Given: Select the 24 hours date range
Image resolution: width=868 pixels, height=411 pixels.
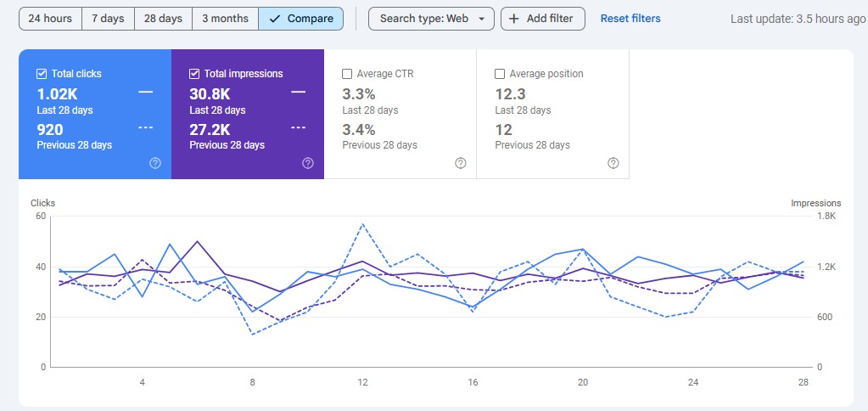Looking at the screenshot, I should point(50,19).
